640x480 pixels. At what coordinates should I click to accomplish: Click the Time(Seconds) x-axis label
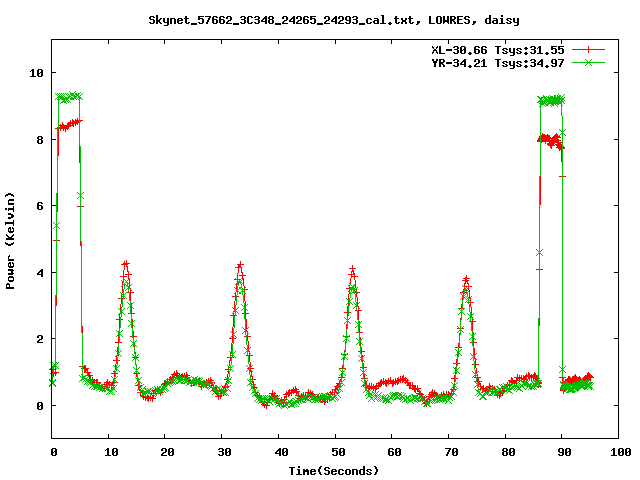[x=334, y=471]
